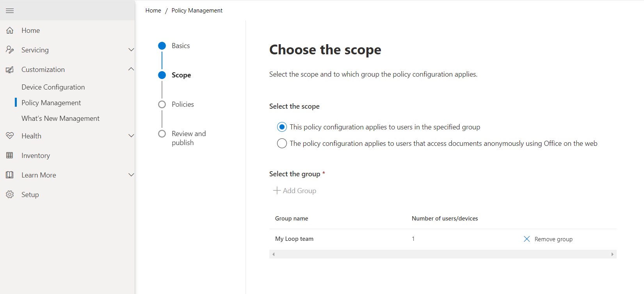Image resolution: width=644 pixels, height=294 pixels.
Task: Select the Scope step circle in the wizard
Action: tap(162, 75)
